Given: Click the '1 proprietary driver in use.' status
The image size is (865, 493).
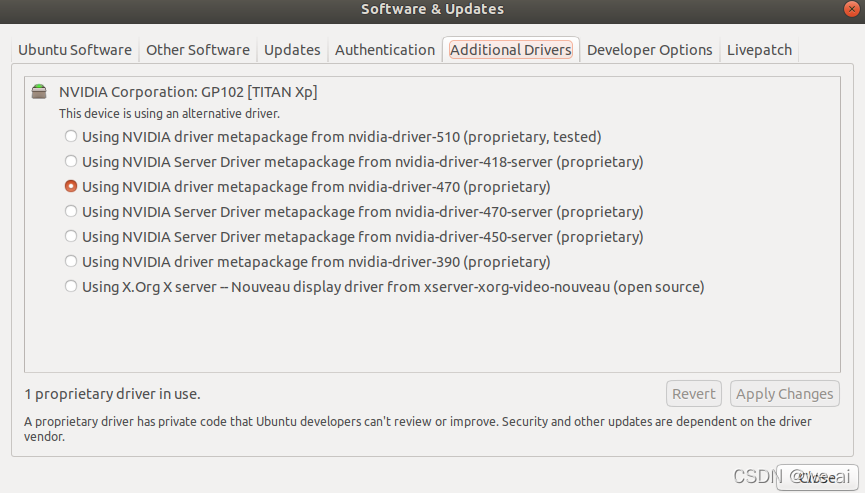Looking at the screenshot, I should tap(113, 394).
